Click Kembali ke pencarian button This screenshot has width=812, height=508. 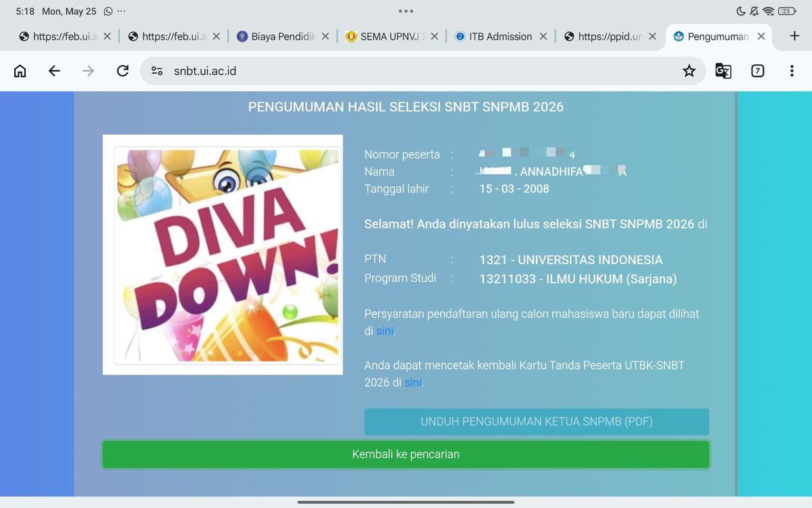pyautogui.click(x=406, y=454)
